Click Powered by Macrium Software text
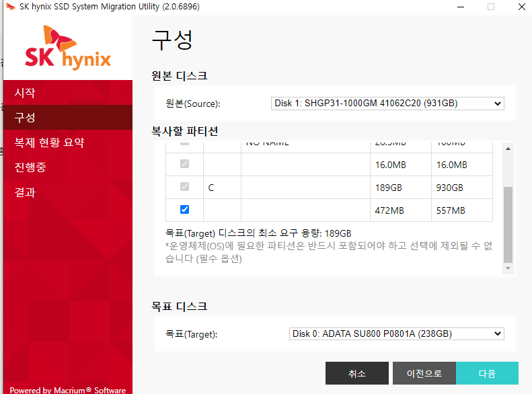 coord(68,390)
